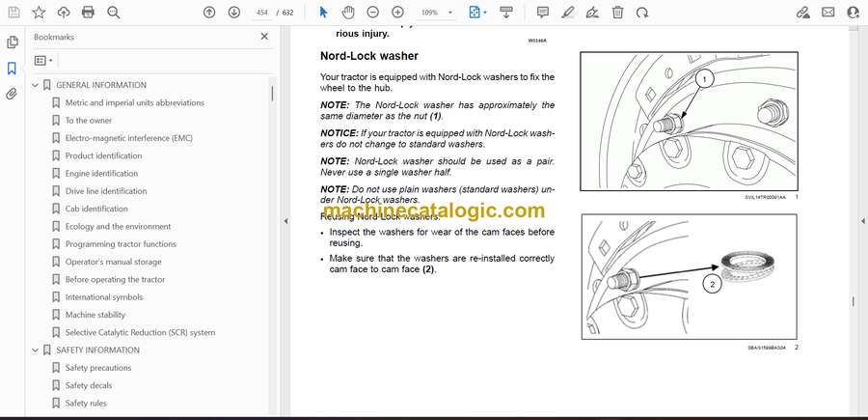The width and height of the screenshot is (868, 420).
Task: Click the scrolling mode keyboard icon
Action: click(x=506, y=13)
